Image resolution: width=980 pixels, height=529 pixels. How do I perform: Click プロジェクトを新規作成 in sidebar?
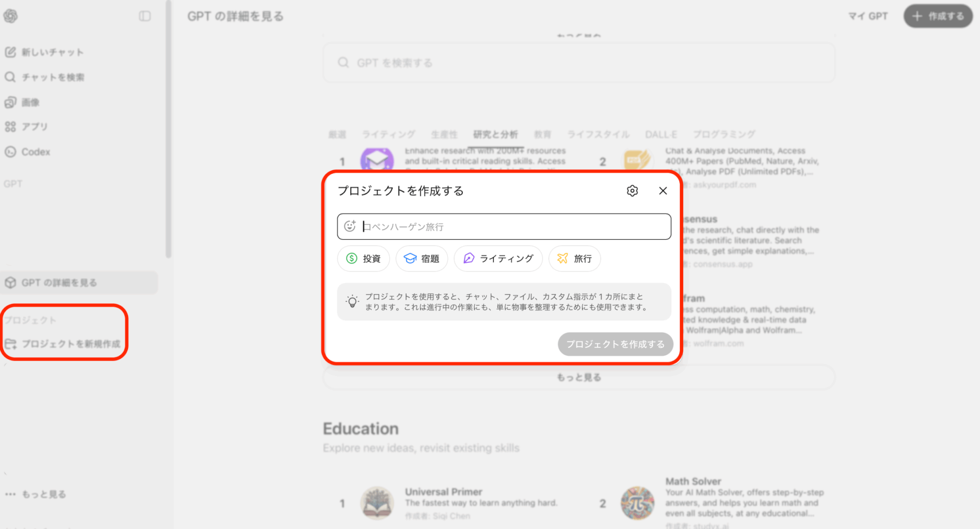point(63,344)
